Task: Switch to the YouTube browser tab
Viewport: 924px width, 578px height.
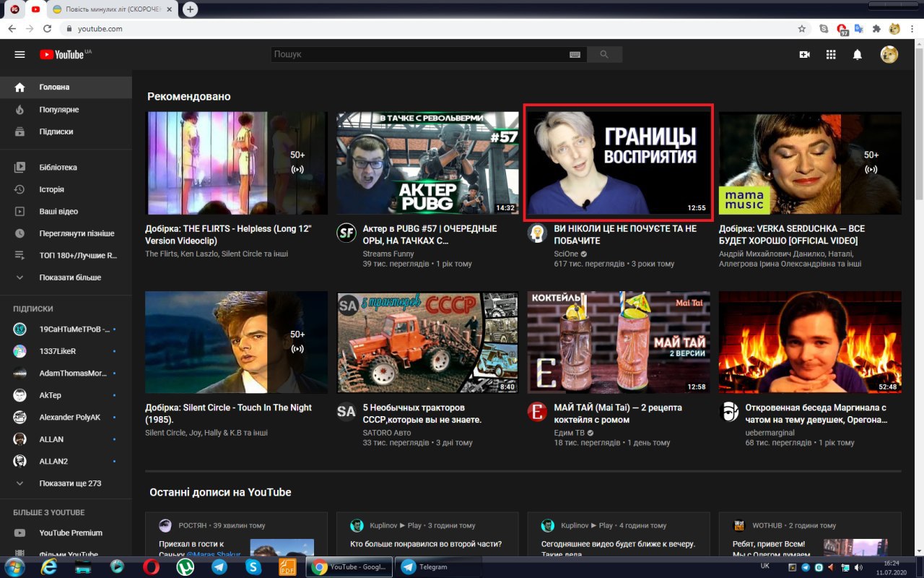Action: [35, 9]
